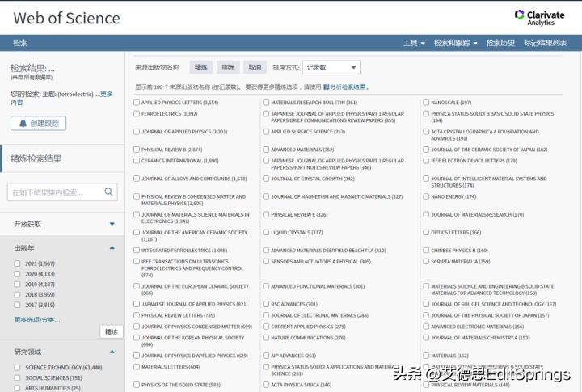Check ARTS HUMANITIES (25) checkbox

pyautogui.click(x=17, y=388)
